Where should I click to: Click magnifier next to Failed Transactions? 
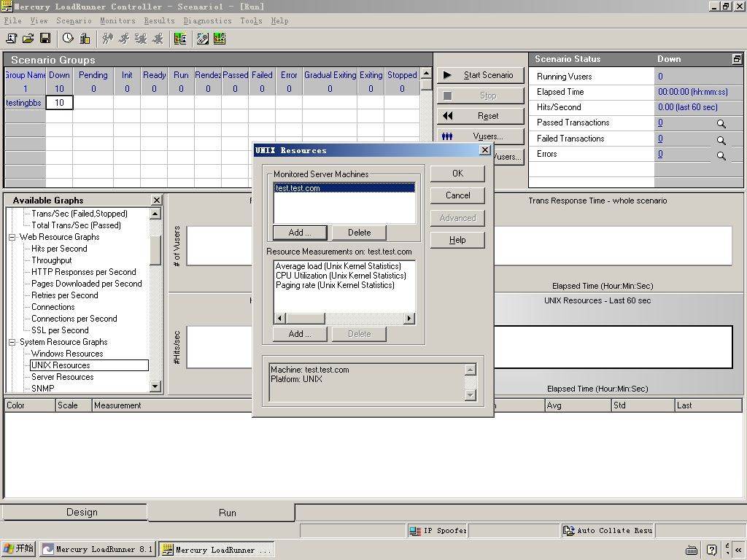721,141
